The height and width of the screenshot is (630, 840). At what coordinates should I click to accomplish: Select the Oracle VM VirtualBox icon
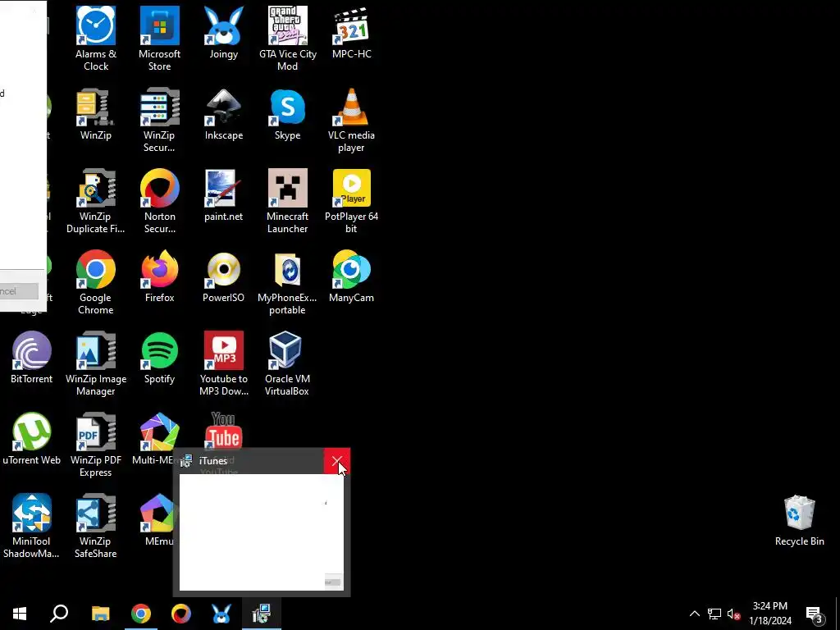coord(288,363)
